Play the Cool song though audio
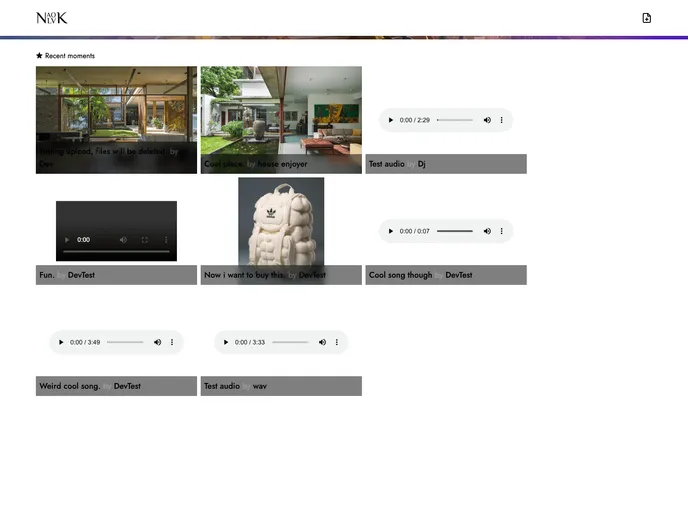688x512 pixels. 391,231
